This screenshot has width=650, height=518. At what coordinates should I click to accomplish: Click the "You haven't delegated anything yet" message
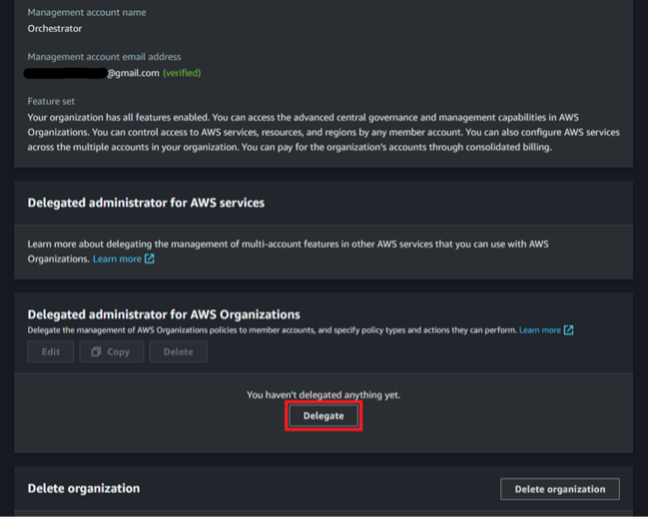point(323,395)
